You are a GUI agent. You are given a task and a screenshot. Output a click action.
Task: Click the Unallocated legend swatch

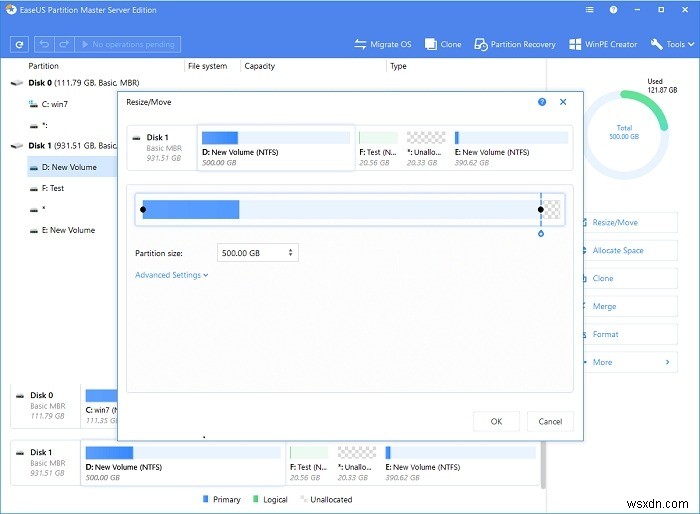pos(304,499)
